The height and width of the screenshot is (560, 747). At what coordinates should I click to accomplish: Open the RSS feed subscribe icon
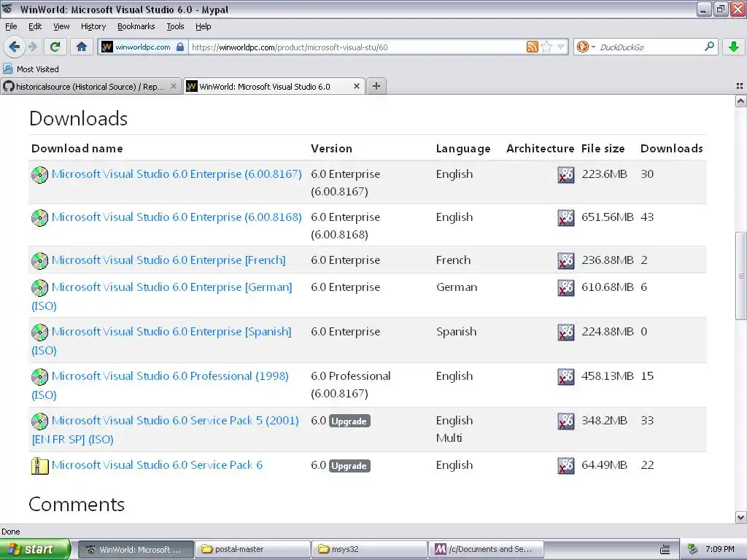(x=532, y=47)
